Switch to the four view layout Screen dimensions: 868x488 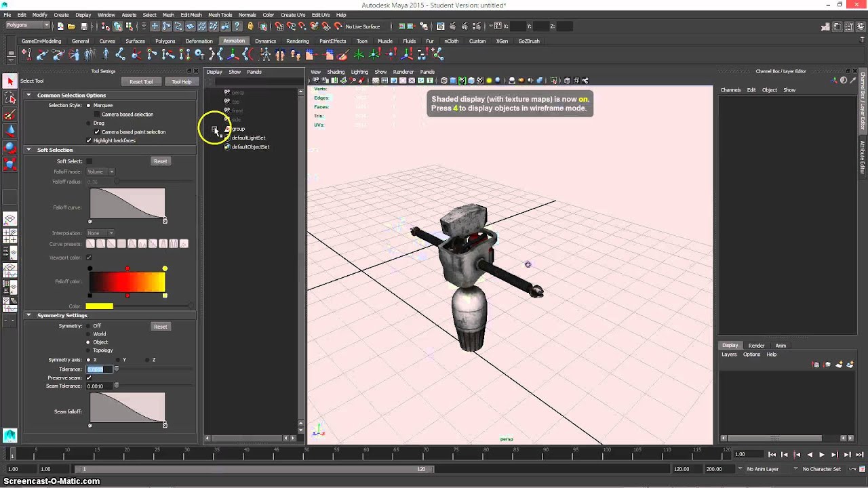click(9, 236)
